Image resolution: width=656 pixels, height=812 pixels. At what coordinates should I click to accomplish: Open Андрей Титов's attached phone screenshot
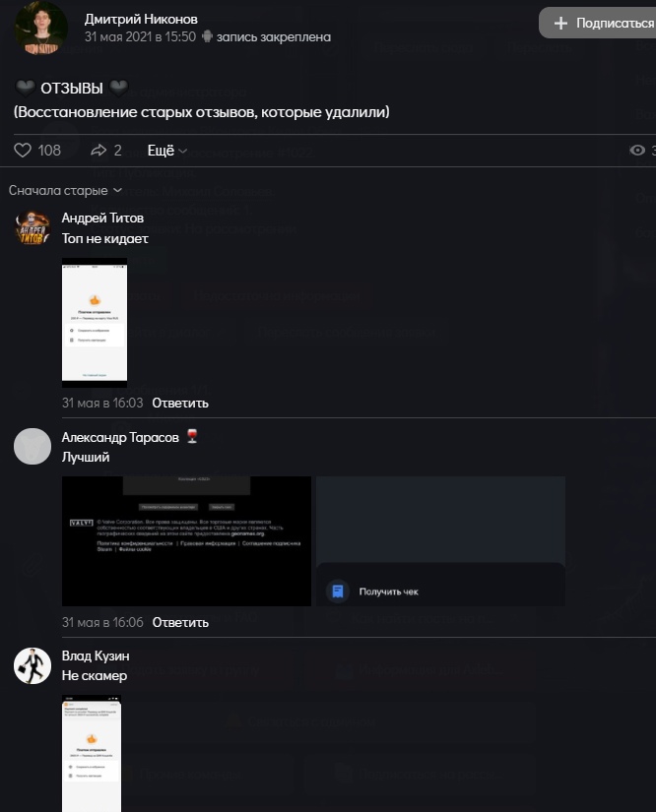(x=95, y=323)
